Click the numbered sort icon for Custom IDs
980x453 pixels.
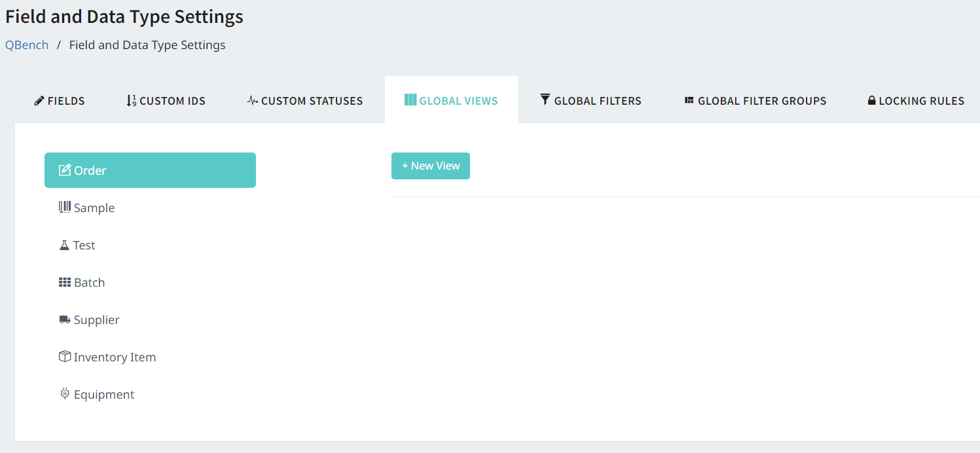(x=131, y=101)
